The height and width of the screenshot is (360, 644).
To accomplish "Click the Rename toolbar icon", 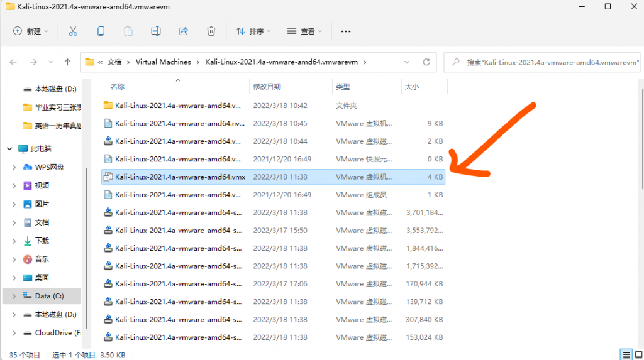I will (x=156, y=31).
